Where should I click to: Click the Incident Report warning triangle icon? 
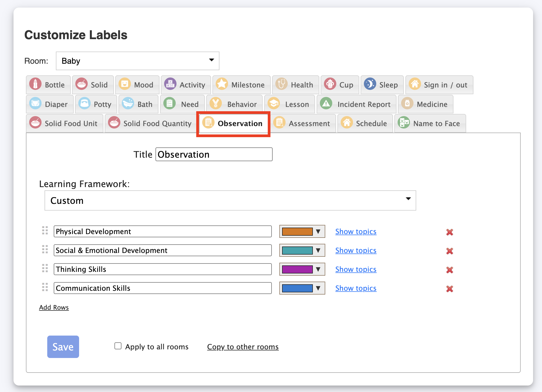pyautogui.click(x=326, y=104)
